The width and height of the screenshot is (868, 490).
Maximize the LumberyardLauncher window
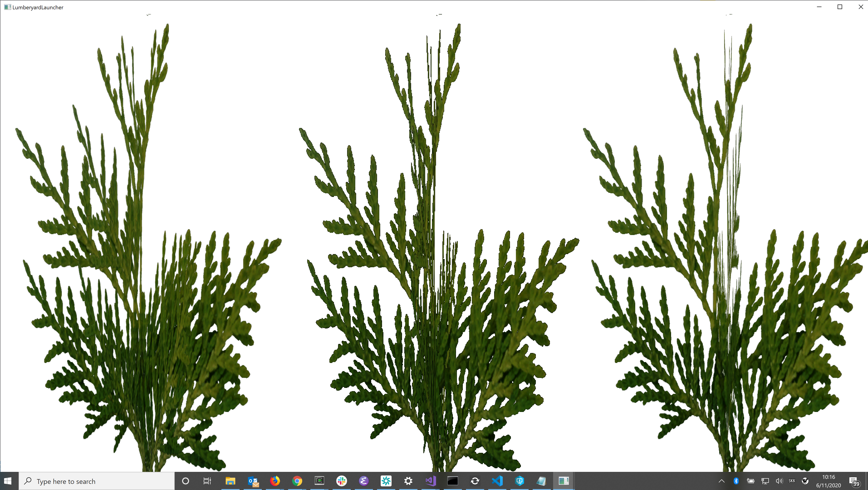[x=840, y=7]
